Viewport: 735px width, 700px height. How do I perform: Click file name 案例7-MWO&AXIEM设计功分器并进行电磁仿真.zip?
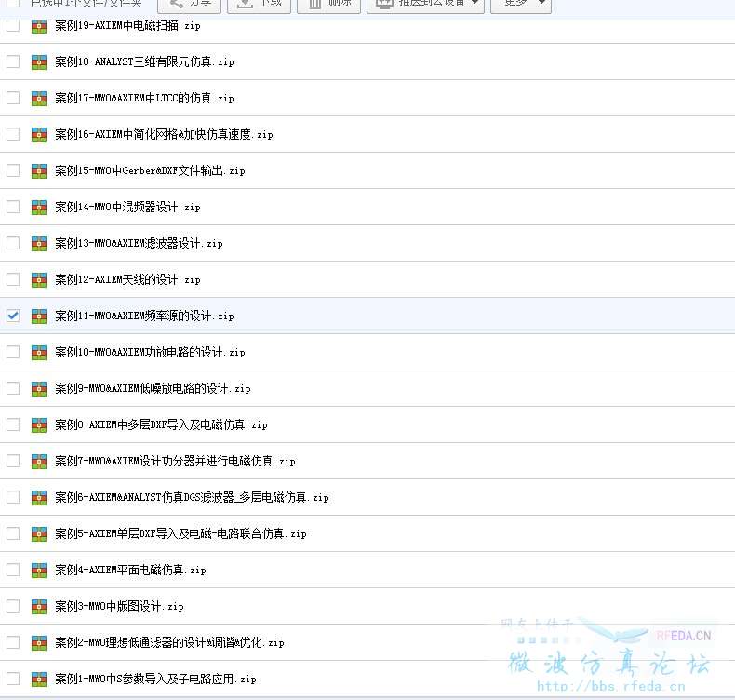[x=175, y=461]
